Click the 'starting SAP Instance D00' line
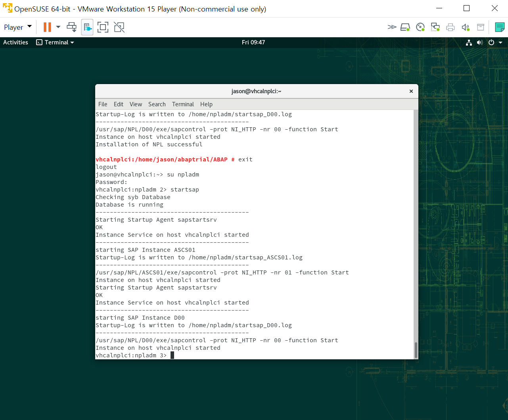Screen dimensions: 508x420 tap(140, 318)
